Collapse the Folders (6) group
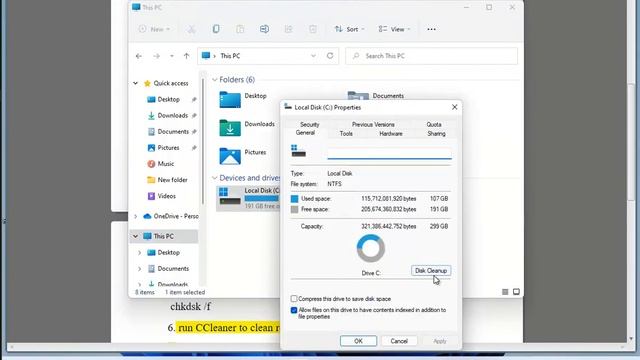 click(x=215, y=80)
